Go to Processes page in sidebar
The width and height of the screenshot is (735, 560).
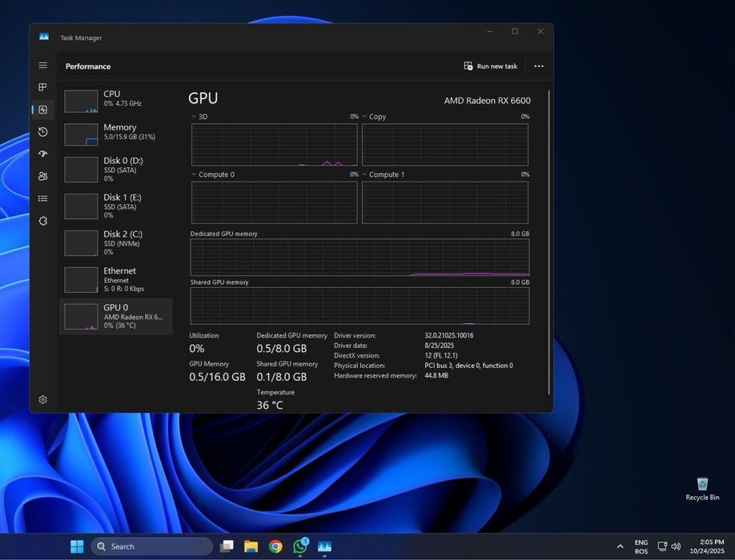click(42, 87)
